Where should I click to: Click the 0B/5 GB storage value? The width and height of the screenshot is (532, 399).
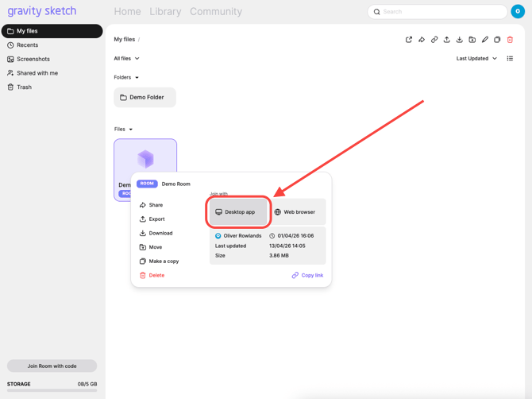pos(87,384)
